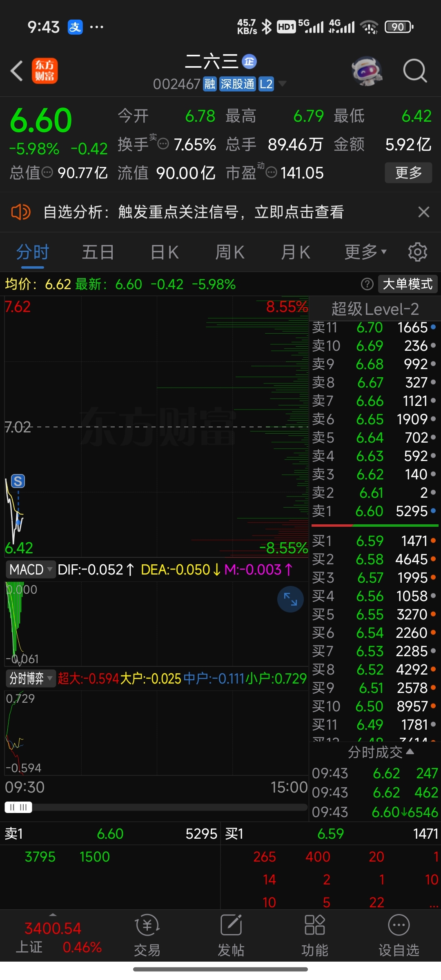This screenshot has height=980, width=441.
Task: Expand stock tags dropdown arrow
Action: click(282, 84)
